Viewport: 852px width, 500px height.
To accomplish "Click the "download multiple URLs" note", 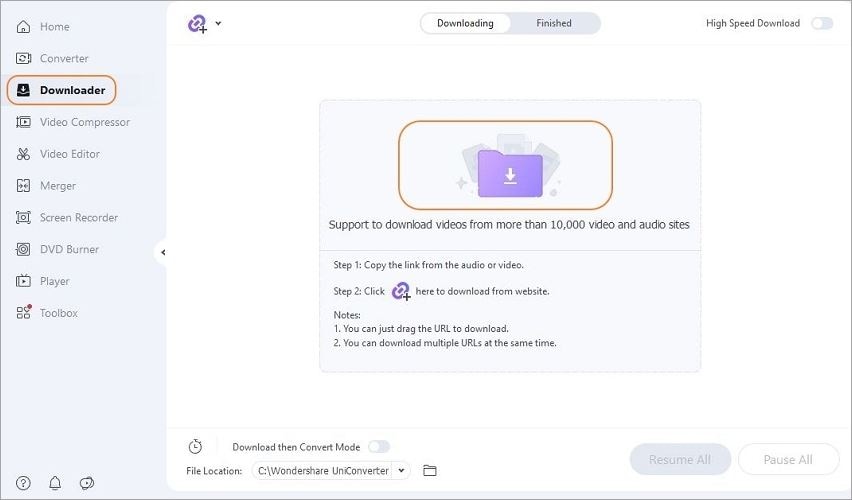I will click(445, 343).
